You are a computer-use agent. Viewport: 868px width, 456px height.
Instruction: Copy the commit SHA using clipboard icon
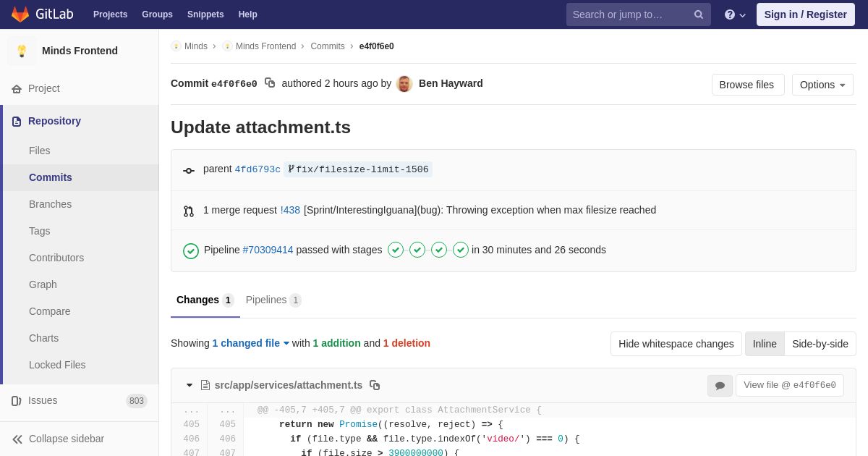coord(270,83)
